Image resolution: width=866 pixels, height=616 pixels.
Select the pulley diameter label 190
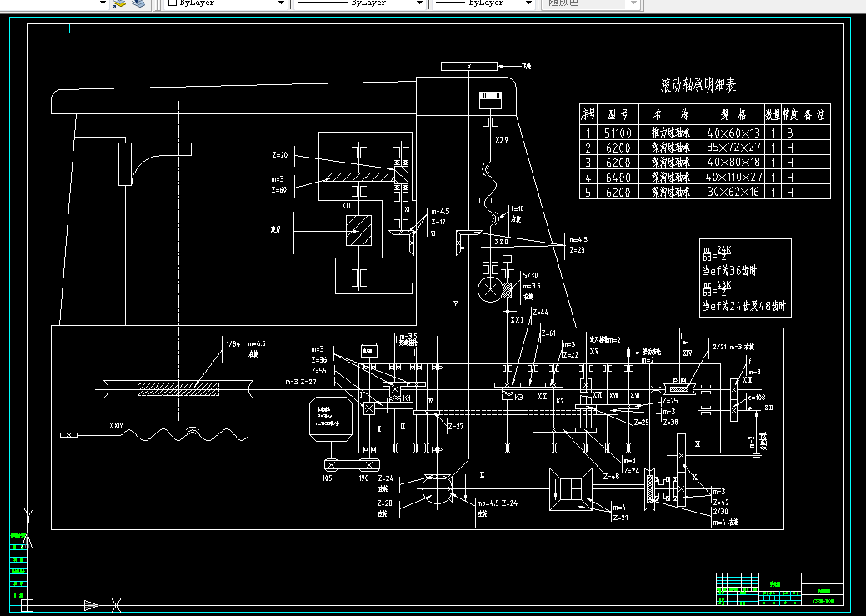[x=363, y=478]
